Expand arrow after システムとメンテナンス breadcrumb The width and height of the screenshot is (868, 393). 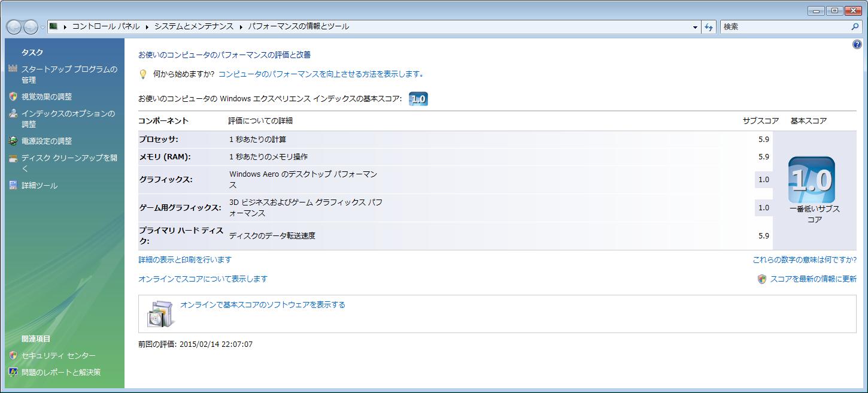click(241, 26)
